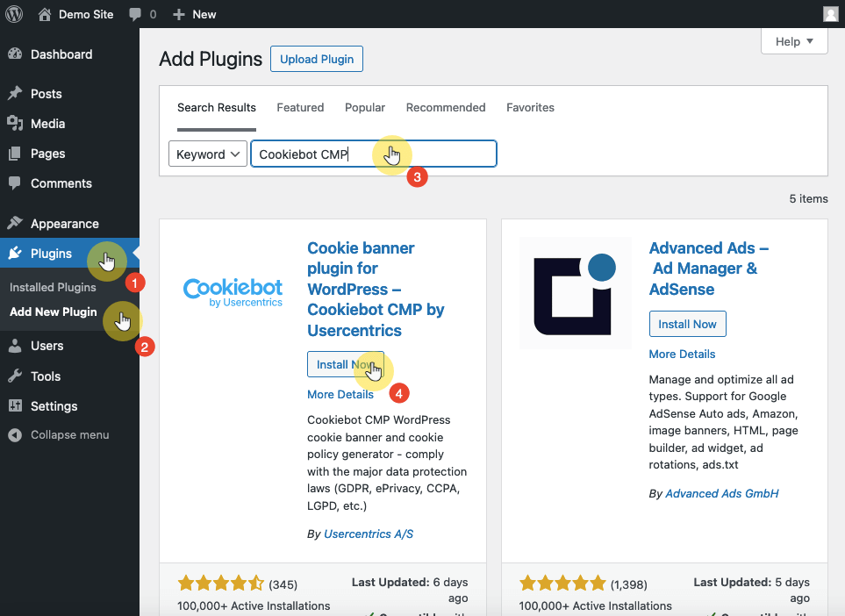Click the Upload Plugin button

point(317,60)
